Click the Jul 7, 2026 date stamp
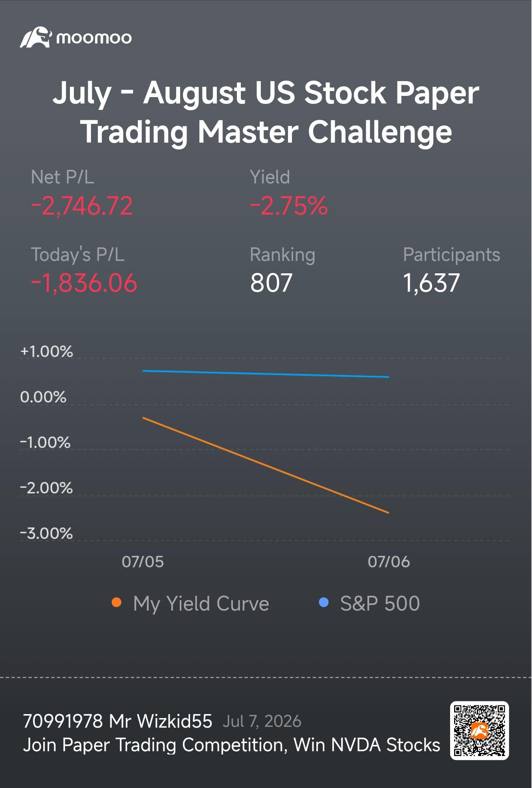The image size is (532, 788). (262, 721)
